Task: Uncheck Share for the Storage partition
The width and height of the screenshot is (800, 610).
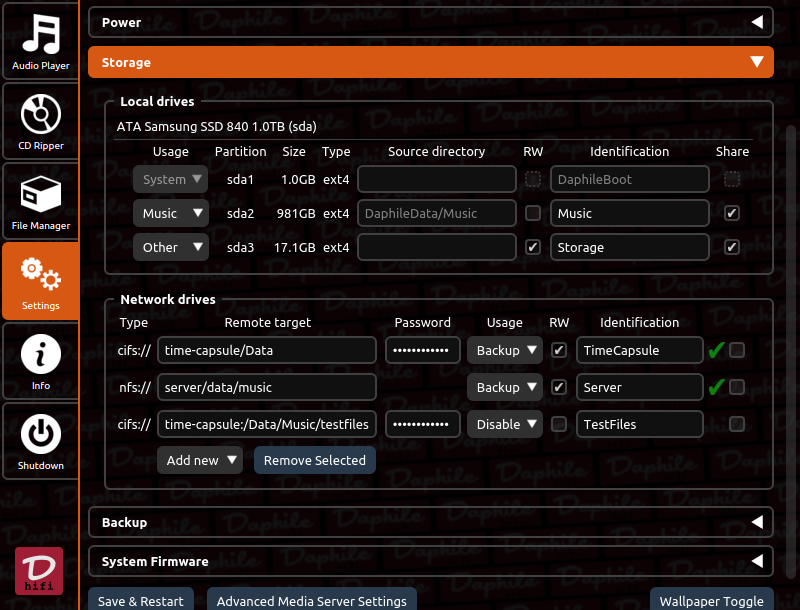Action: coord(732,247)
